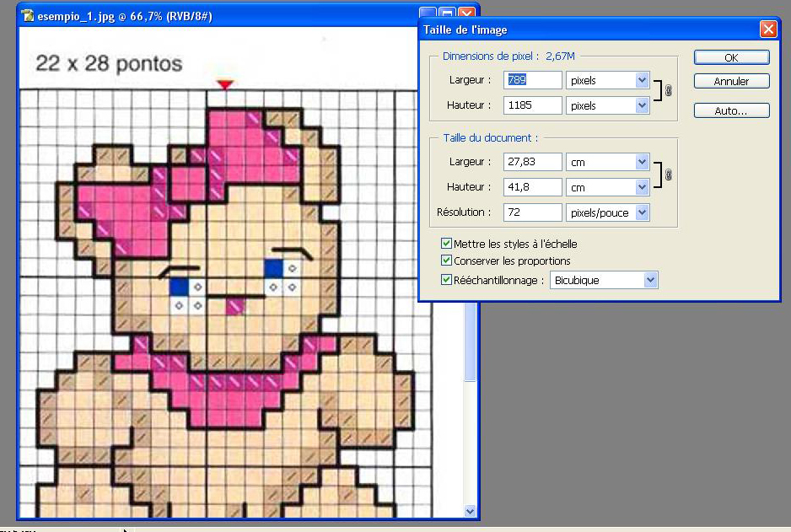Screen dimensions: 791x532
Task: Click the document scrollbar down arrow
Action: [x=471, y=511]
